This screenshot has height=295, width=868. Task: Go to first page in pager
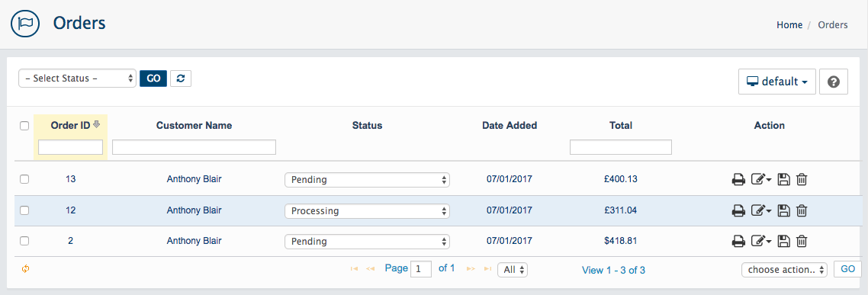354,269
